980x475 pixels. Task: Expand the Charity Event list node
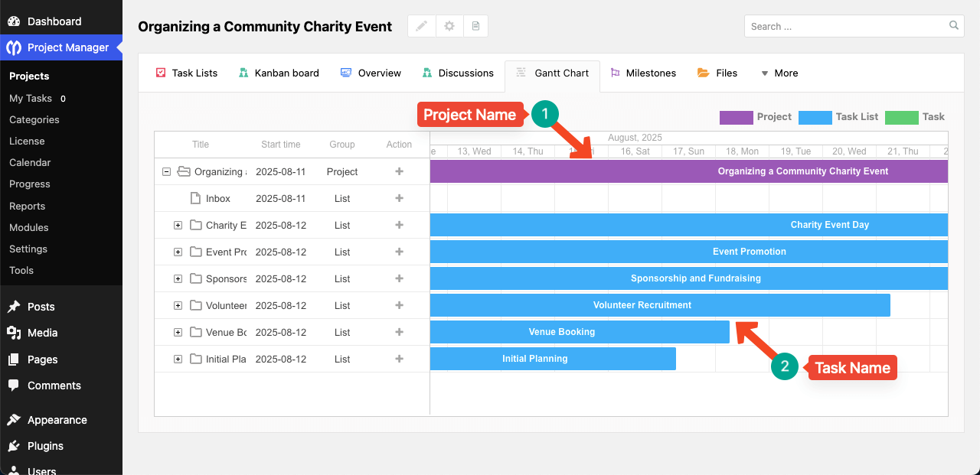coord(178,225)
